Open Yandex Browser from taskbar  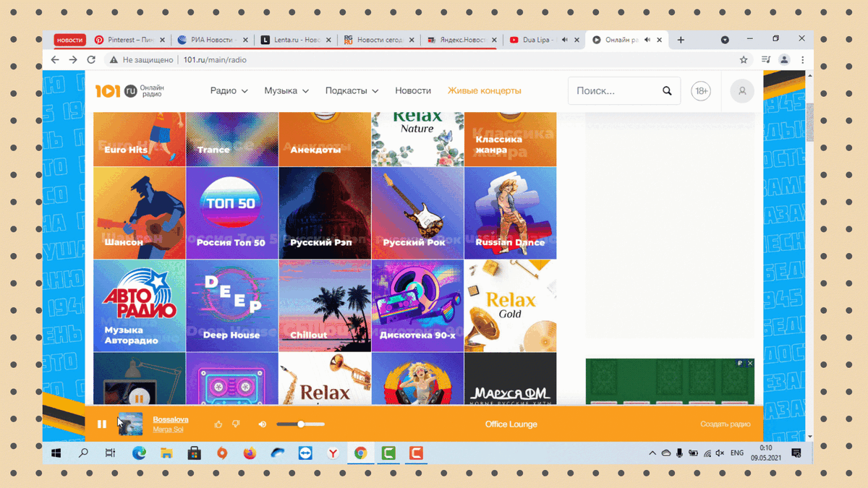333,453
